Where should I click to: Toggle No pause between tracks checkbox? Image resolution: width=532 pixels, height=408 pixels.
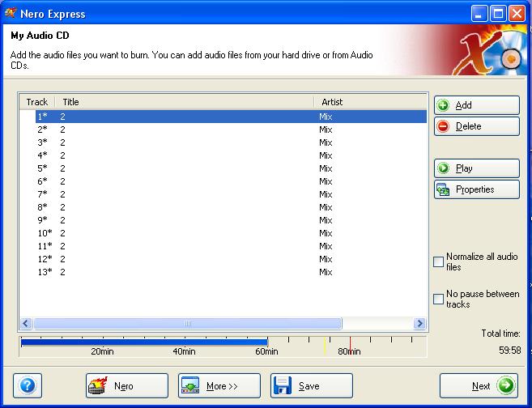tap(438, 299)
